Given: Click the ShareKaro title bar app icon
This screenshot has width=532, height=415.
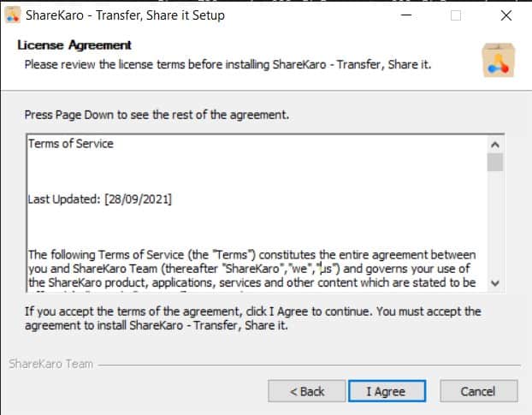Looking at the screenshot, I should 13,15.
